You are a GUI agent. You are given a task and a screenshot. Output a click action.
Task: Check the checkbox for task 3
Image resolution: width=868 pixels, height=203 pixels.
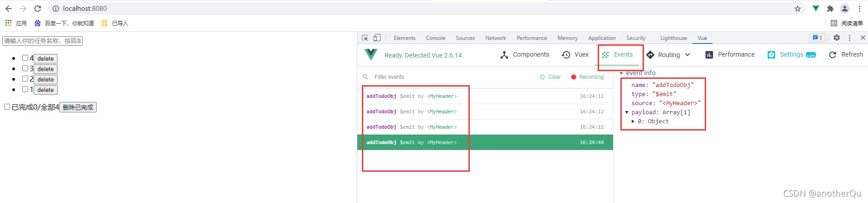tap(25, 68)
